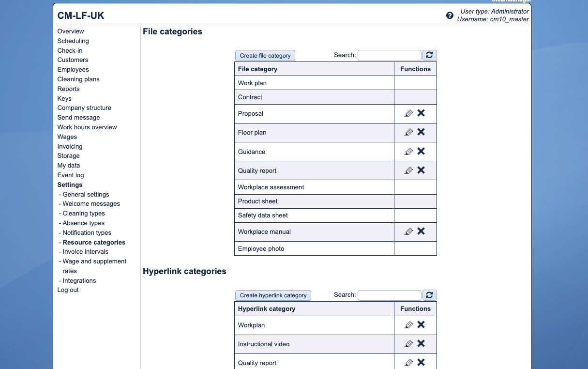Refresh the file categories list
588x369 pixels.
(x=429, y=55)
